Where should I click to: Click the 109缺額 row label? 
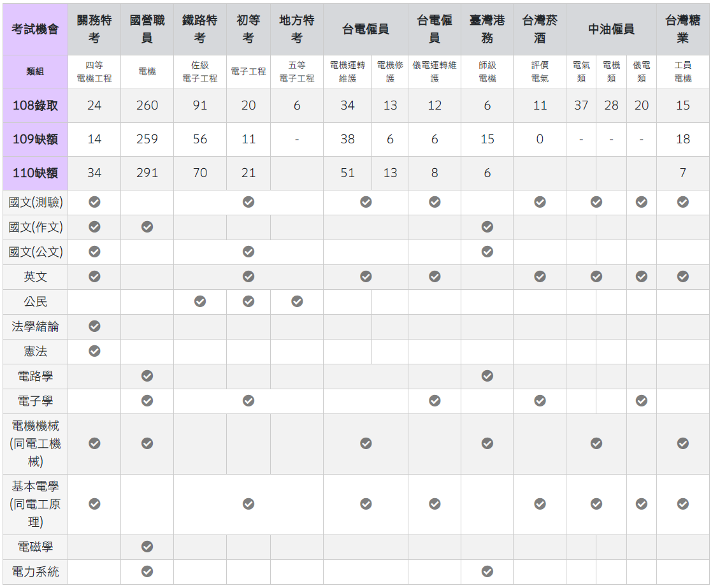point(36,139)
